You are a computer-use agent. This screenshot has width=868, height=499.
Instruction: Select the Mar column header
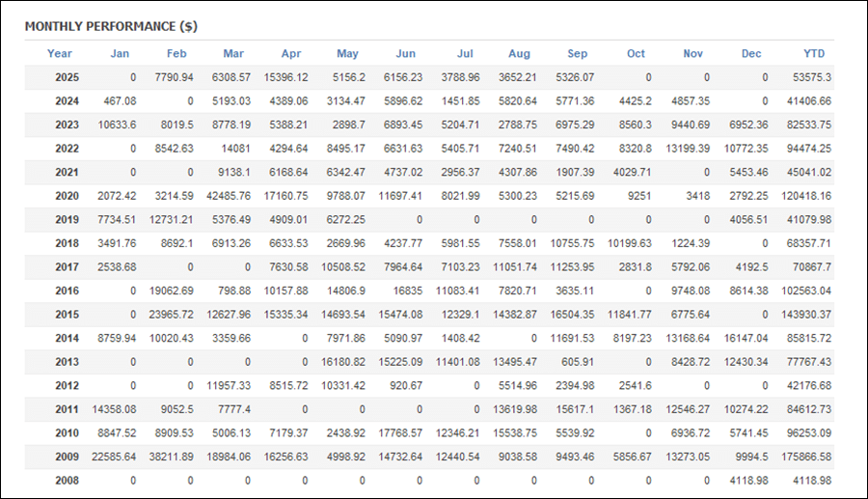tap(233, 54)
